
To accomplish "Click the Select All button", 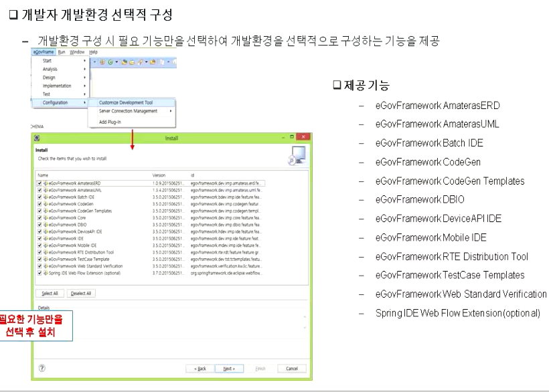I will point(50,294).
